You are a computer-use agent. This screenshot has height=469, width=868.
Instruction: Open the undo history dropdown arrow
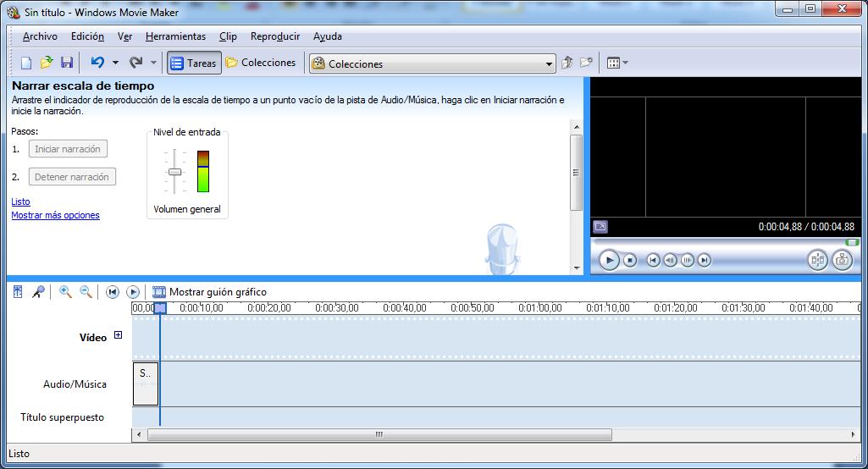[115, 63]
